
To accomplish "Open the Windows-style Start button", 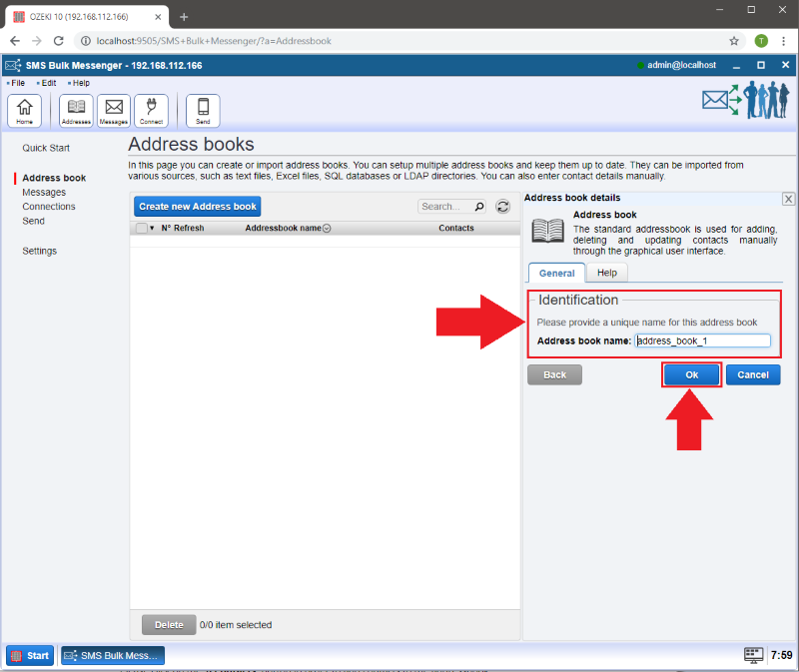I will pyautogui.click(x=30, y=655).
